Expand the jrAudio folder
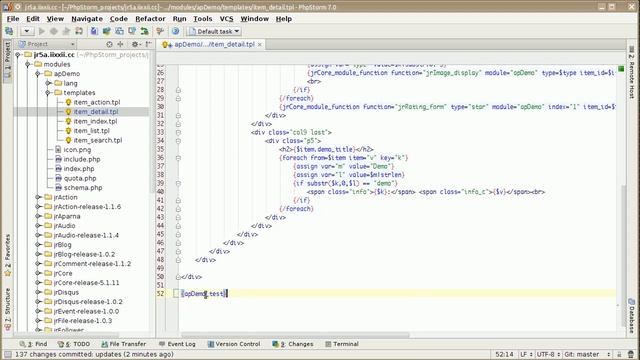 38,226
